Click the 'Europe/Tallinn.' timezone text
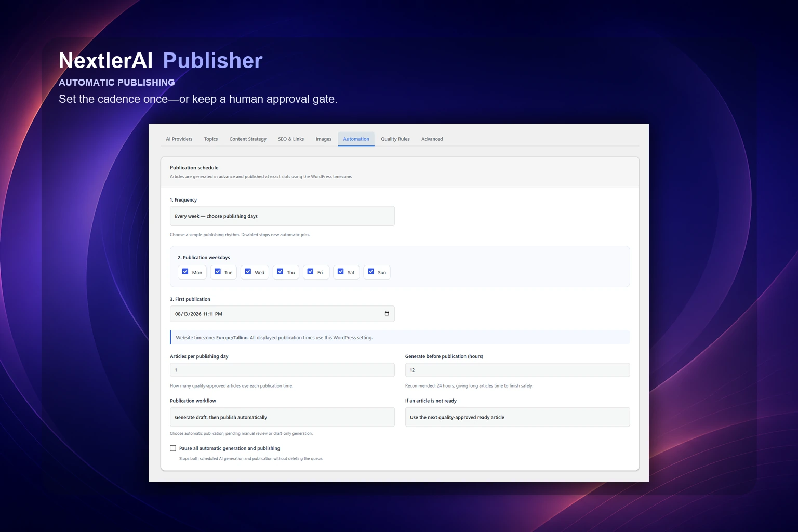The width and height of the screenshot is (798, 532). pos(232,338)
